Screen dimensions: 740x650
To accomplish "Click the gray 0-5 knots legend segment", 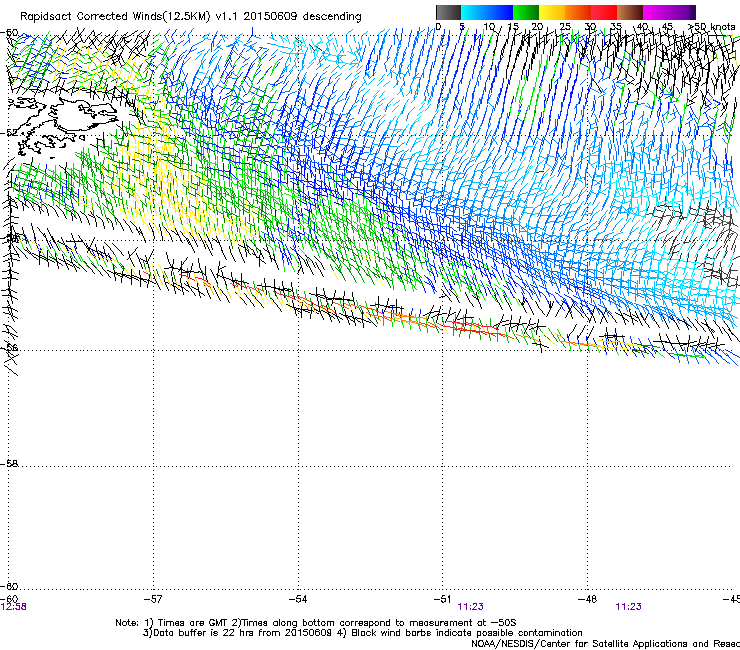I will (448, 12).
